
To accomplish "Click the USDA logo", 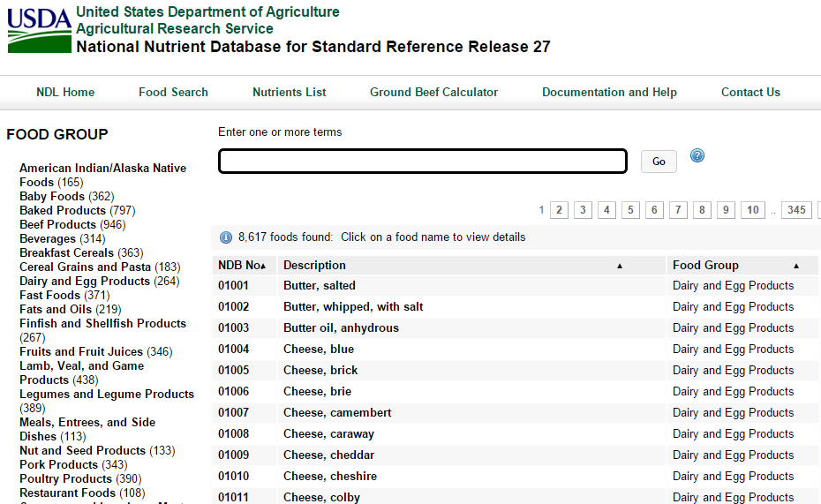I will pos(39,30).
